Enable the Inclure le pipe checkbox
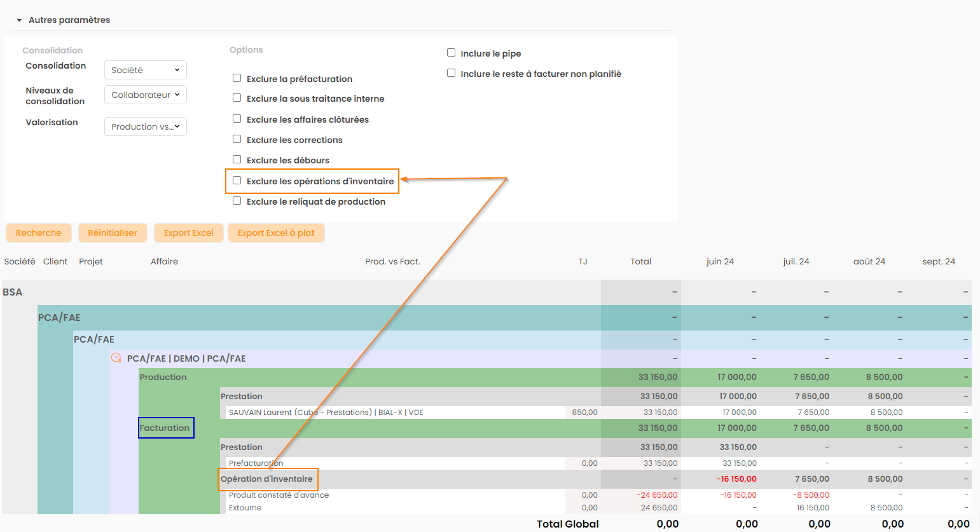The height and width of the screenshot is (532, 980). 451,53
